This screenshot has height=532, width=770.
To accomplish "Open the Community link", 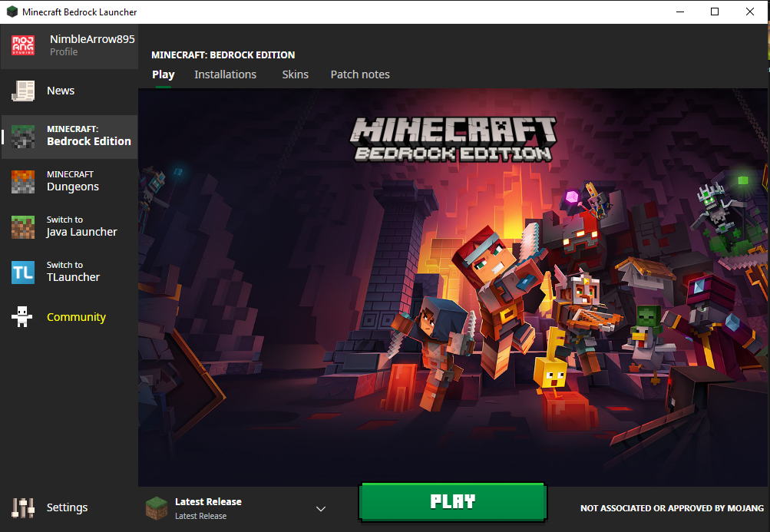I will [x=76, y=316].
